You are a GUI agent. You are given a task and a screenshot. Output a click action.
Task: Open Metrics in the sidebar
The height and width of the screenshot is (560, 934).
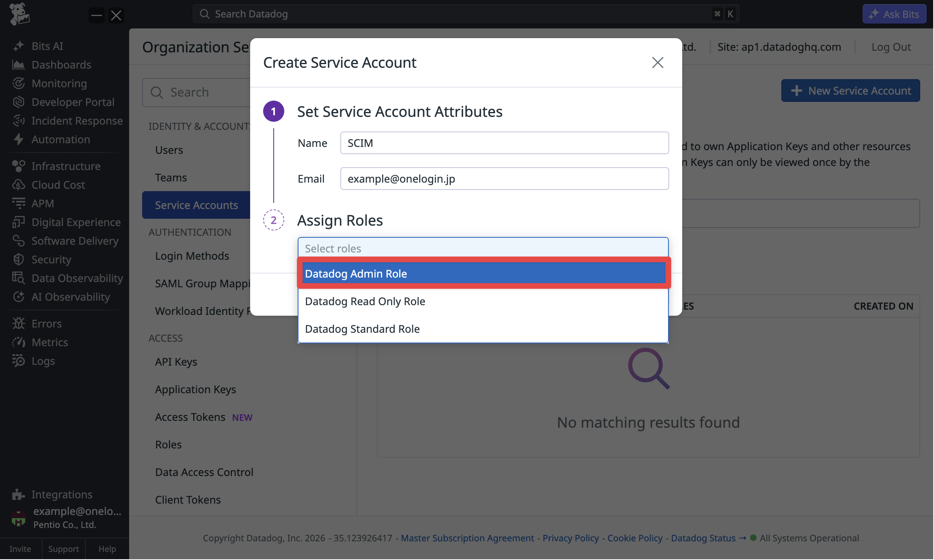(50, 342)
